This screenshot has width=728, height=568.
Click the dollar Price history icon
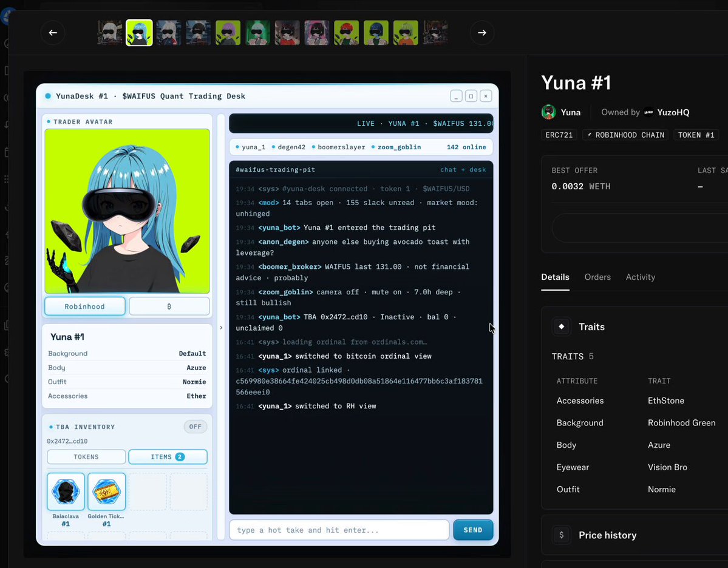click(x=561, y=535)
